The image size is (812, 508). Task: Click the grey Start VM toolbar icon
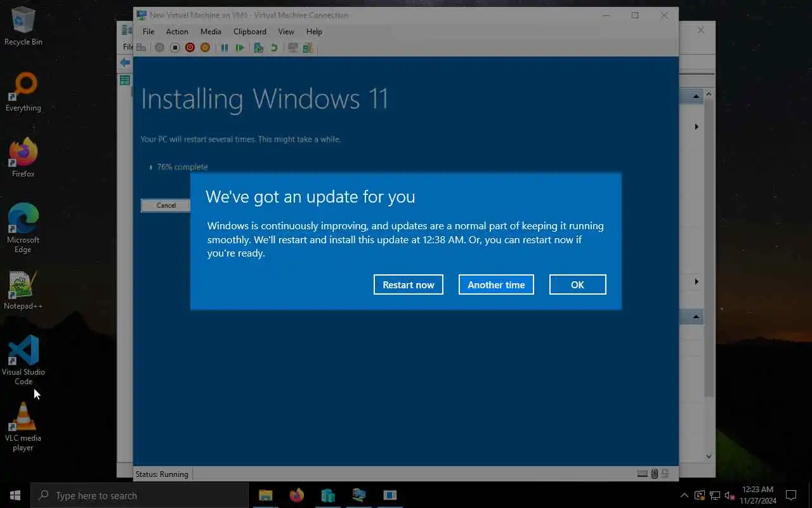(159, 48)
